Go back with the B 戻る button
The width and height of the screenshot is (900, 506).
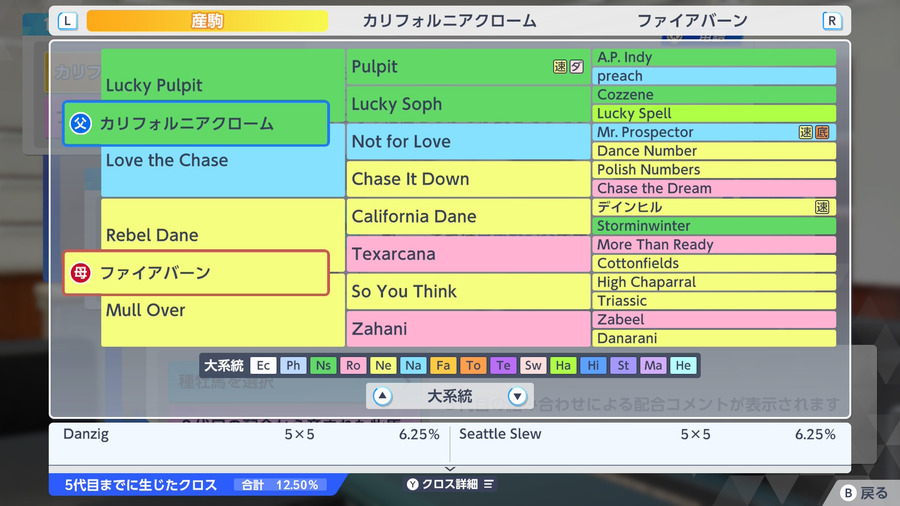(x=864, y=493)
